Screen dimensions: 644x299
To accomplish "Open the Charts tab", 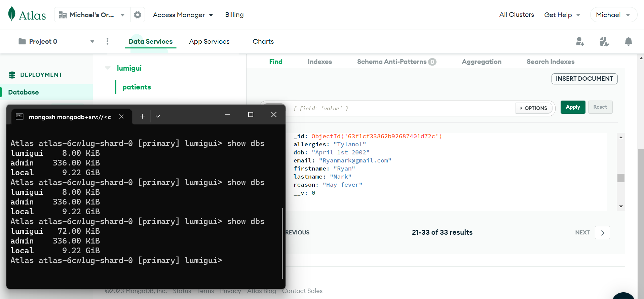I will [263, 41].
